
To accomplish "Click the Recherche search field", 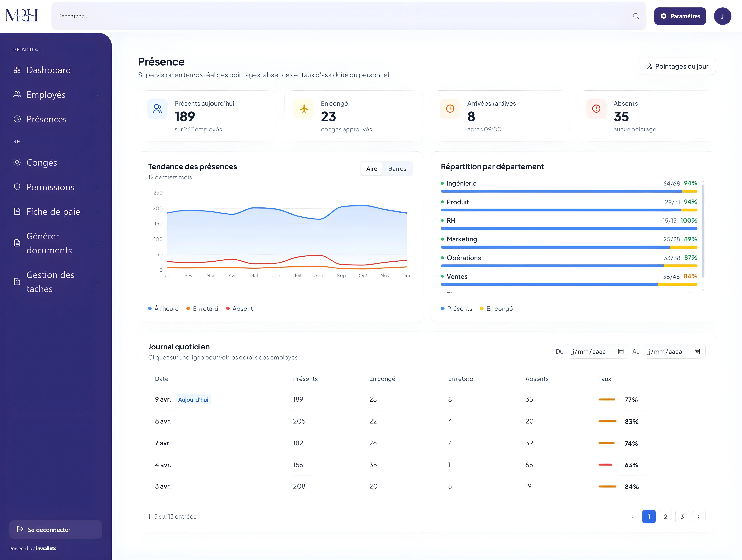I will click(349, 16).
